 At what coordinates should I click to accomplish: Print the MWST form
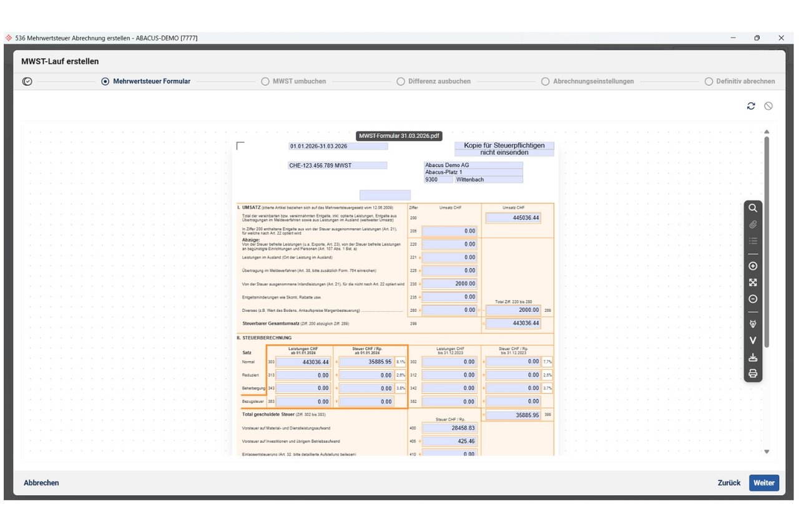[x=753, y=374]
